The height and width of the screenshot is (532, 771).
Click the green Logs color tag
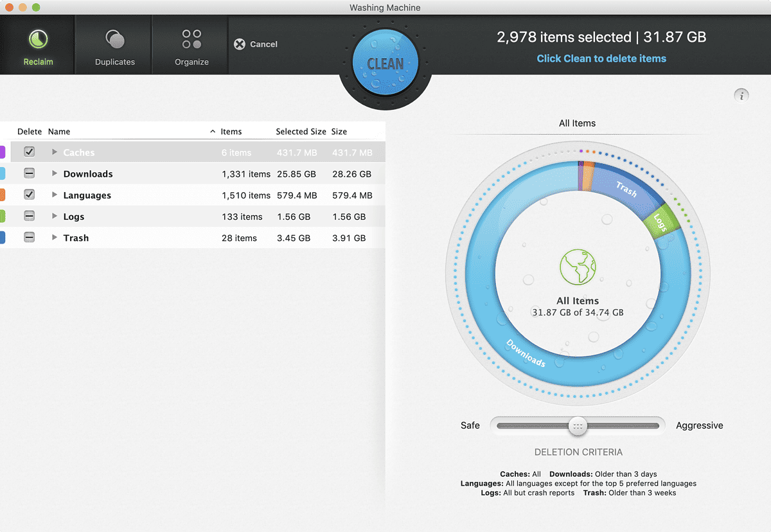pos(3,217)
